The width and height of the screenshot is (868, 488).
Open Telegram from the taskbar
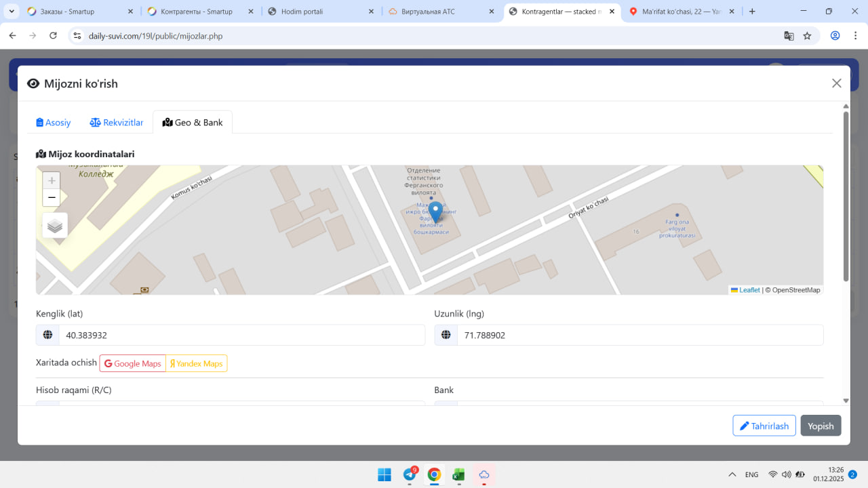[x=410, y=474]
